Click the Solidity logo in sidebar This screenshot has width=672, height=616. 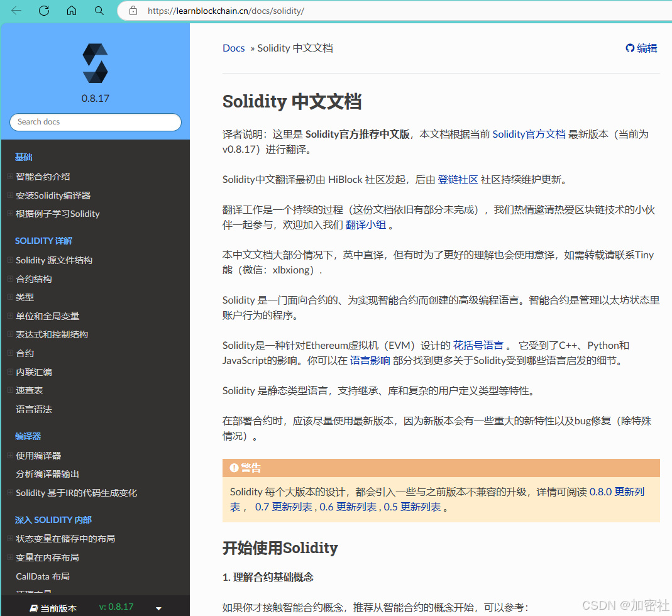coord(95,63)
